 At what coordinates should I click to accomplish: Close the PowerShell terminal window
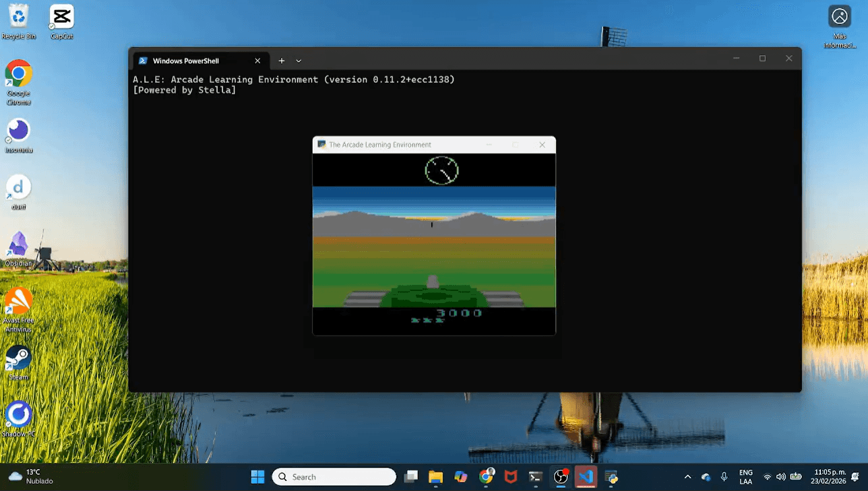789,59
